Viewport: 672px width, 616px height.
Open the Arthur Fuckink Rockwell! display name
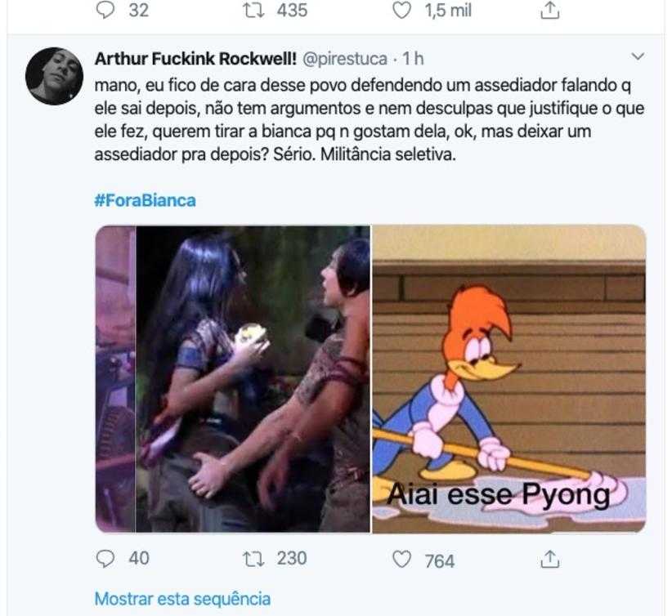(x=195, y=59)
